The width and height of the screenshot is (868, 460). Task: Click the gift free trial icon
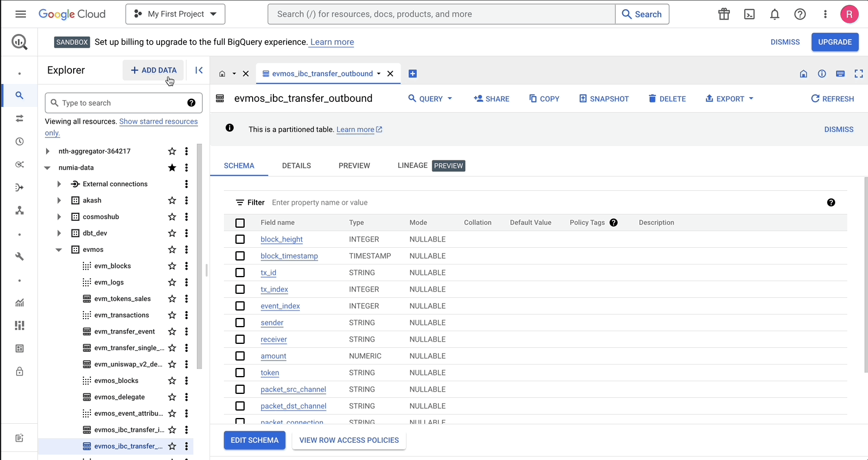pos(724,14)
